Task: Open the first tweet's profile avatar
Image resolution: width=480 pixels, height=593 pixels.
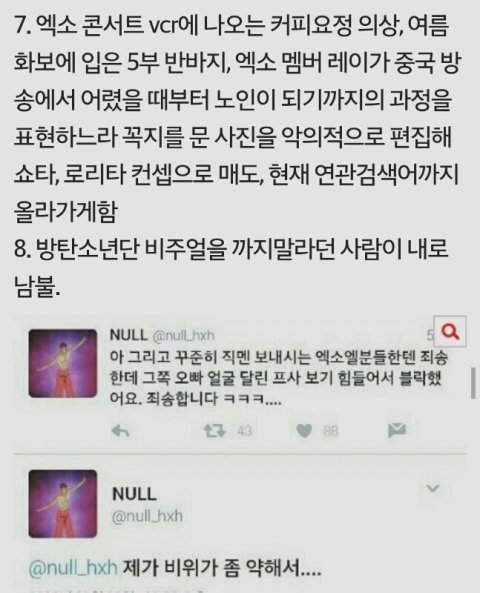Action: [x=63, y=363]
